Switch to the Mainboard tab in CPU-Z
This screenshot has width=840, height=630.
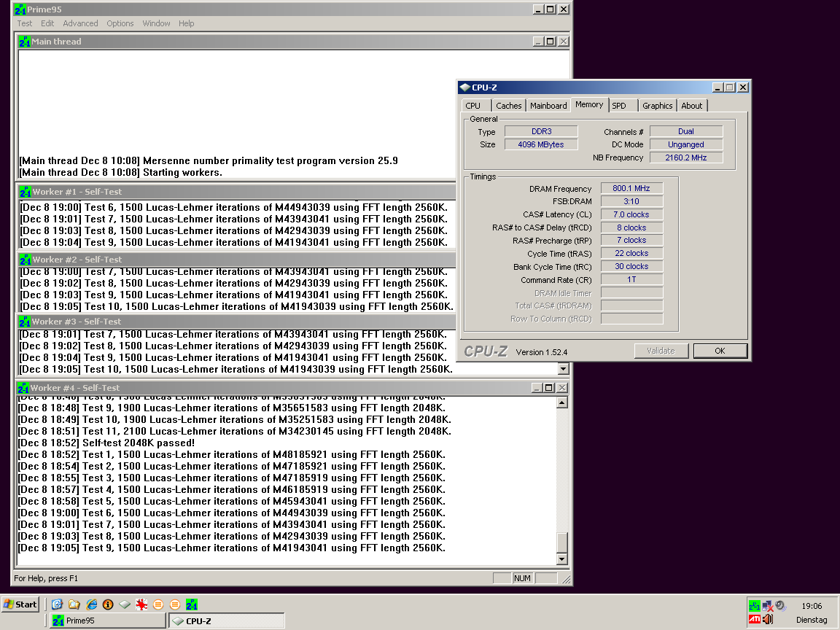coord(548,106)
